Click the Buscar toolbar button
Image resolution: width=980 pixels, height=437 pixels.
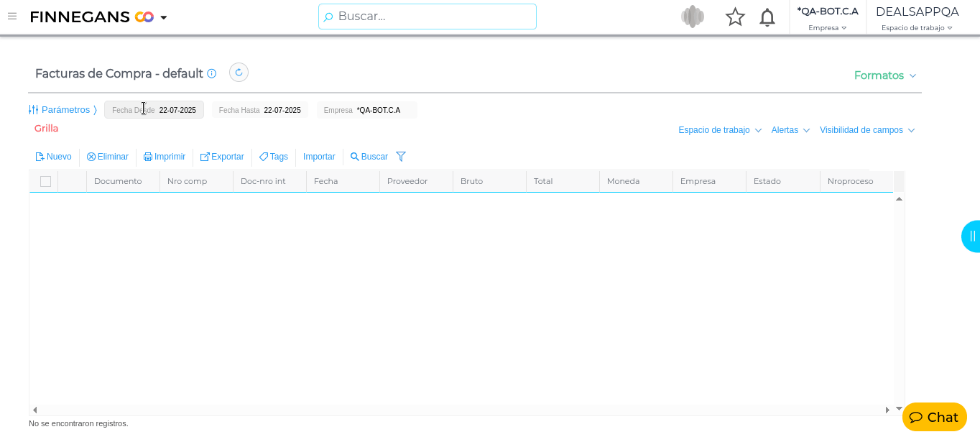(369, 157)
